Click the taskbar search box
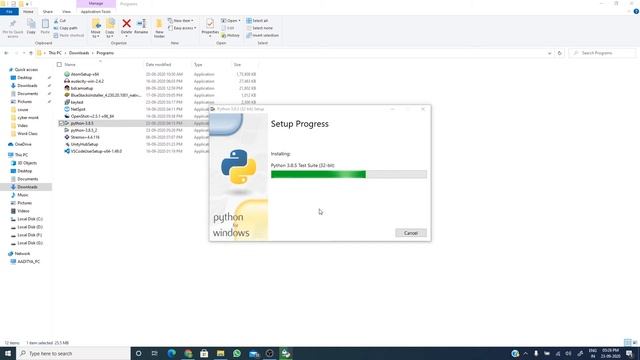The width and height of the screenshot is (640, 360). [x=73, y=353]
